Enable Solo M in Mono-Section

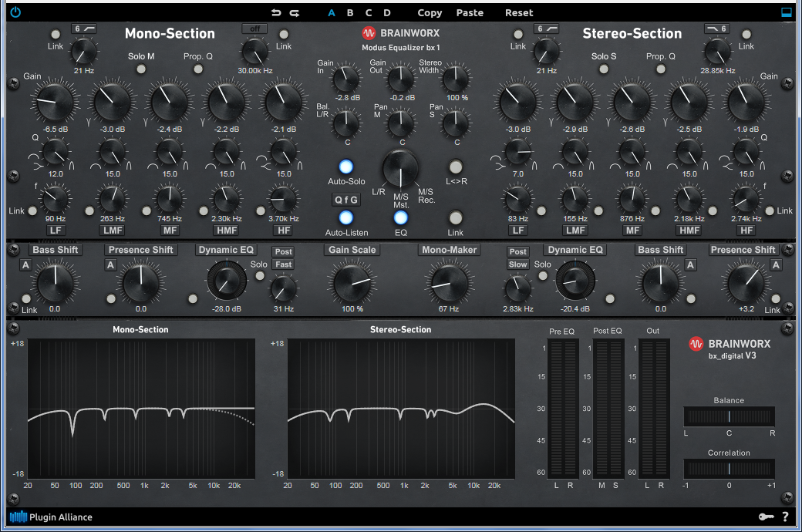[141, 69]
